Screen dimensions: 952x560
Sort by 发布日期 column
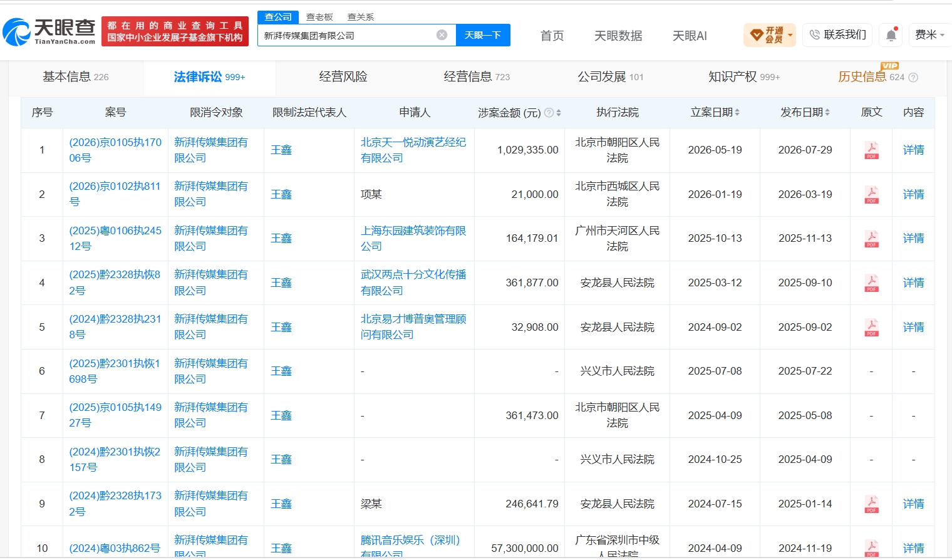tap(827, 112)
